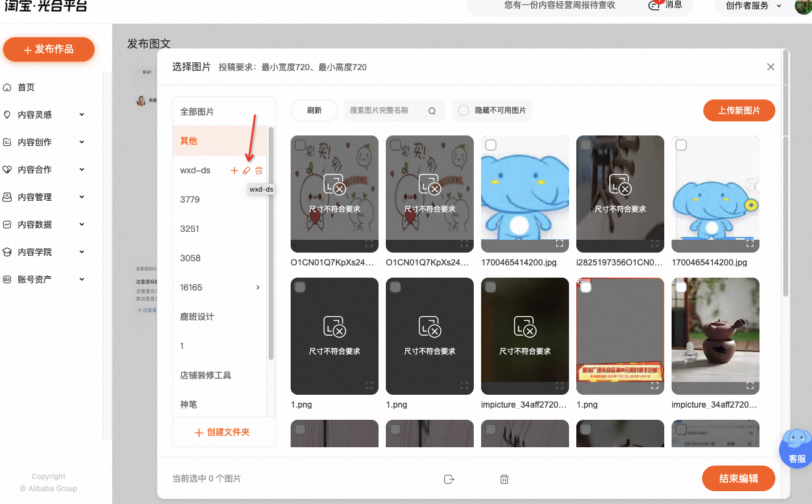The image size is (812, 504).
Task: Open the 内容经营周报 notice at top
Action: pyautogui.click(x=560, y=5)
